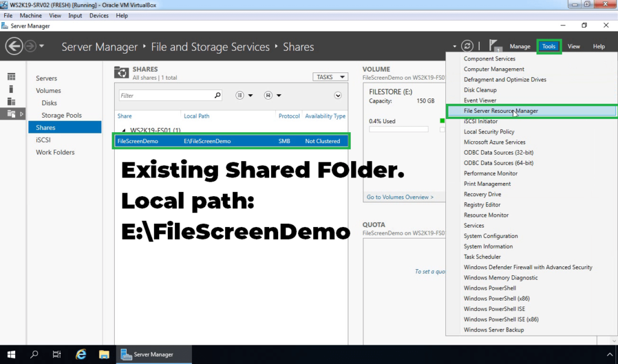
Task: Sort by the Share column header
Action: click(x=124, y=116)
